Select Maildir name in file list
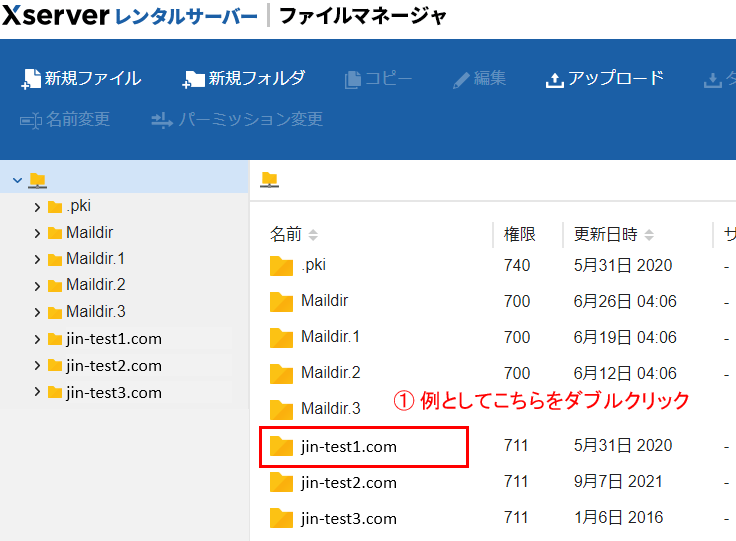 click(x=324, y=301)
